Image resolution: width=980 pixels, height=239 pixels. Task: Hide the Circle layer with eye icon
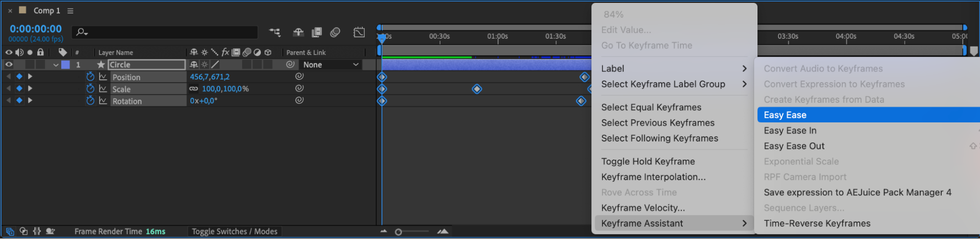pyautogui.click(x=9, y=64)
